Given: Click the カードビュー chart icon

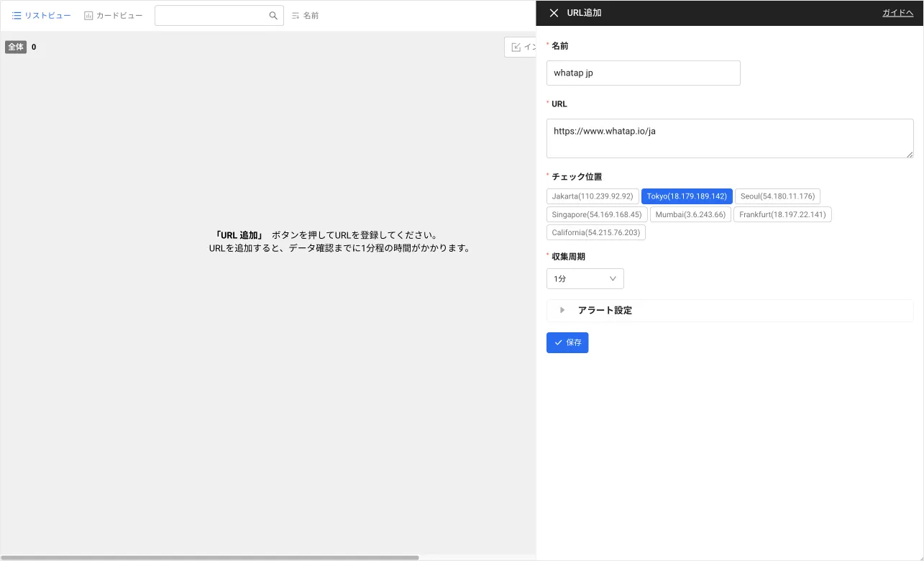Looking at the screenshot, I should (x=88, y=15).
